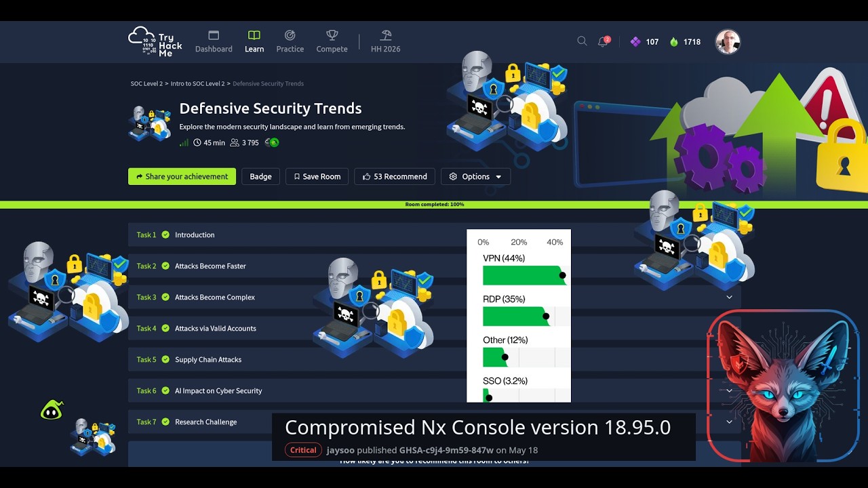The height and width of the screenshot is (488, 868).
Task: Open HH 2026 navigation item
Action: tap(385, 41)
